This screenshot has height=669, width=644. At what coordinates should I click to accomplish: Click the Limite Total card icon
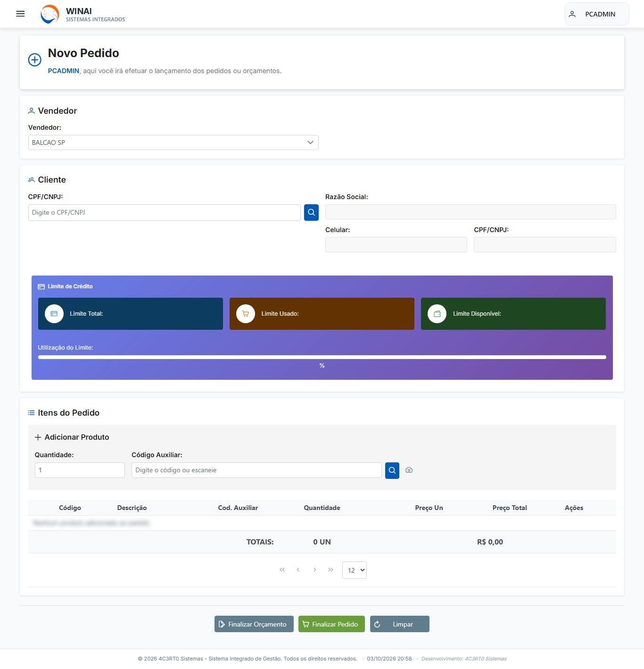[54, 314]
